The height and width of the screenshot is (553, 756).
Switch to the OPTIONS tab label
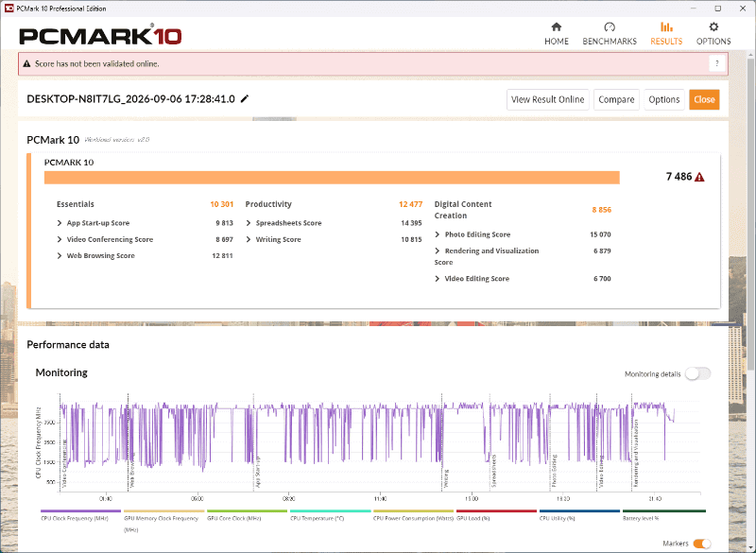pos(713,42)
